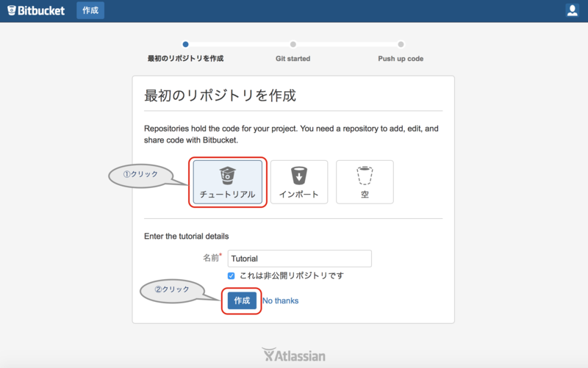Click the tutorial bucket icon

tap(227, 176)
